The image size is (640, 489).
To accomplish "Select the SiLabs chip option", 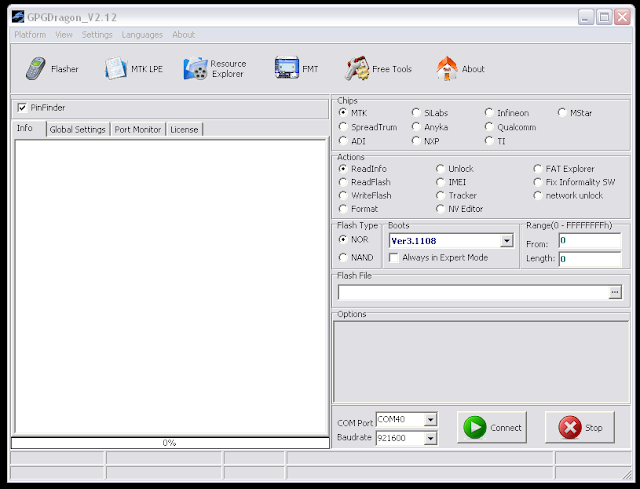I will point(416,112).
